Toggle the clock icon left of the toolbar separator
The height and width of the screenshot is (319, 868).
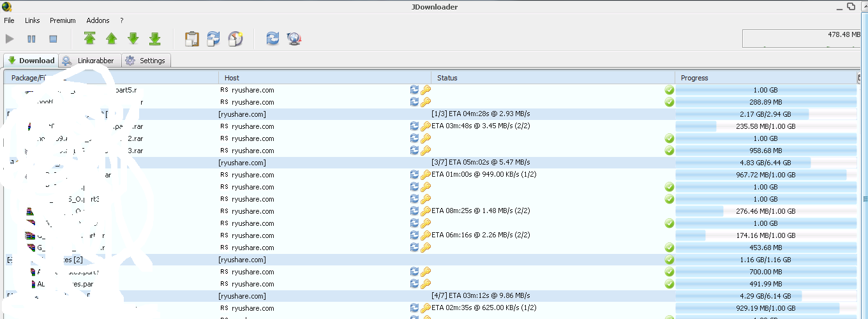point(236,39)
